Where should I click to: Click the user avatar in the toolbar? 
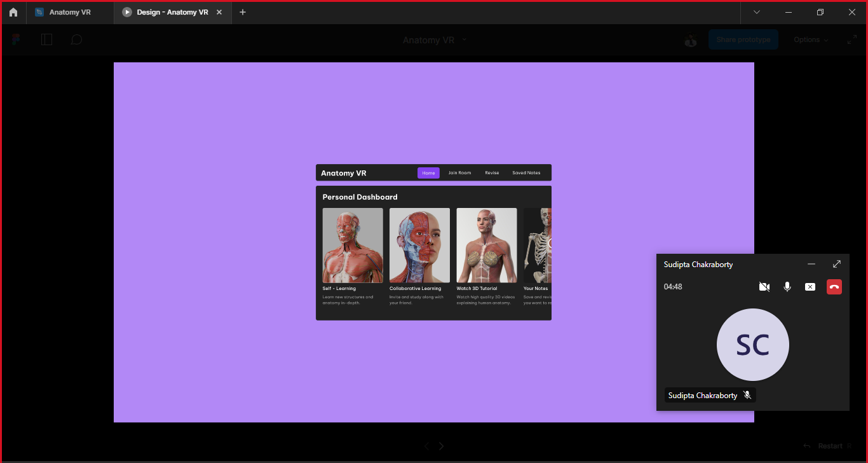[x=691, y=39]
